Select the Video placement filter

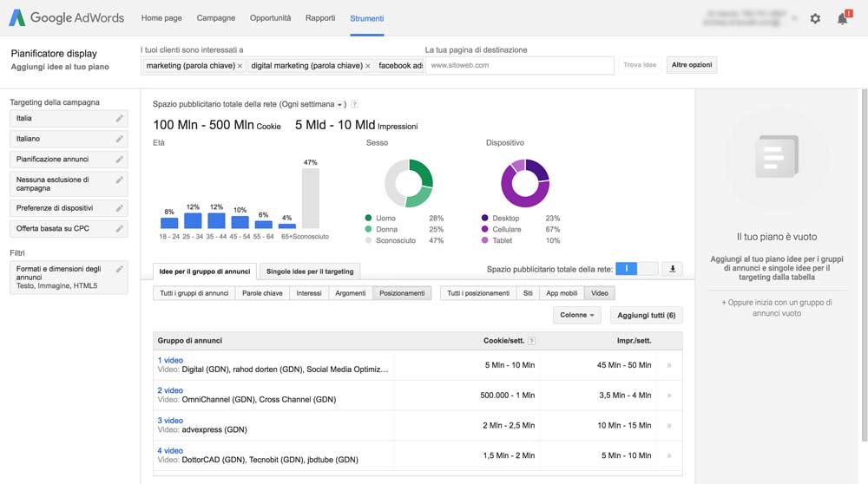pyautogui.click(x=600, y=293)
